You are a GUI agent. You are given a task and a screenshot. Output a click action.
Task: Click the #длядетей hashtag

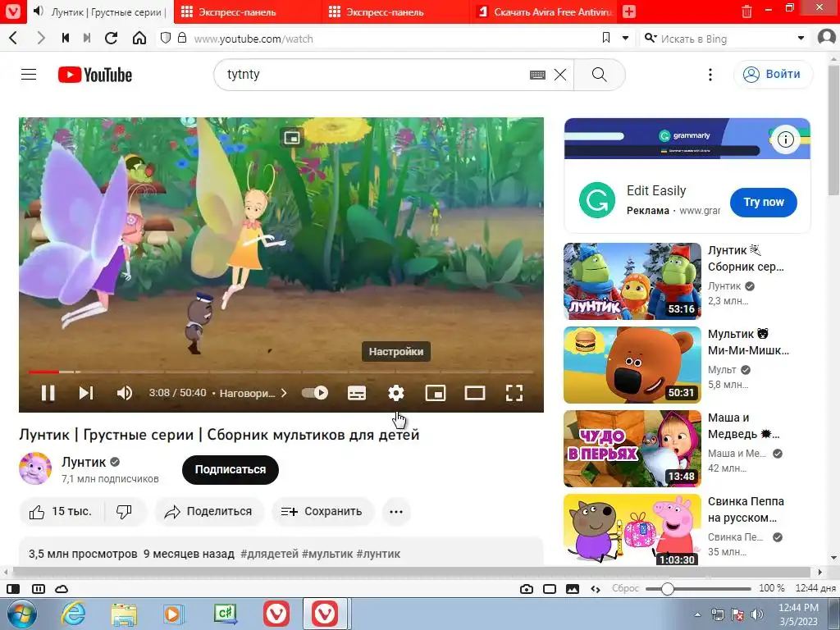click(x=269, y=554)
